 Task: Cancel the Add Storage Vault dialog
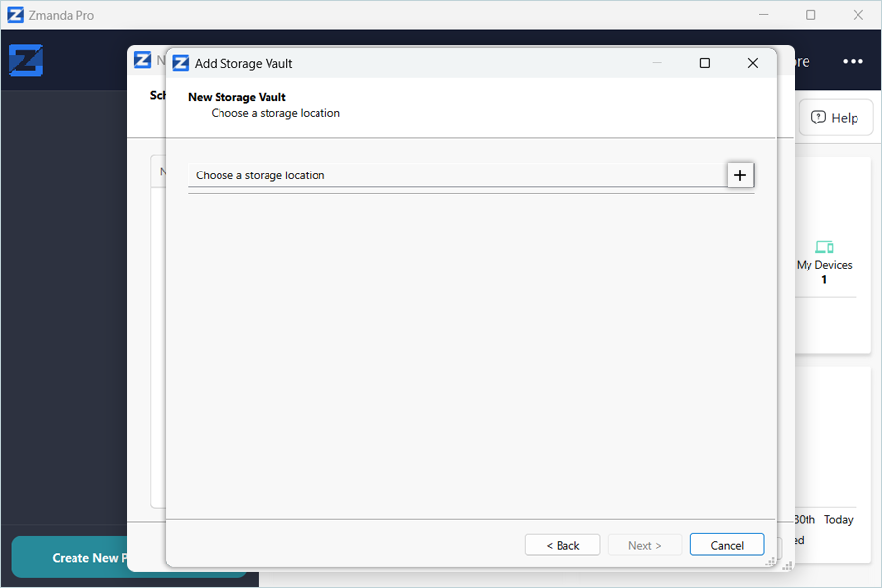727,545
